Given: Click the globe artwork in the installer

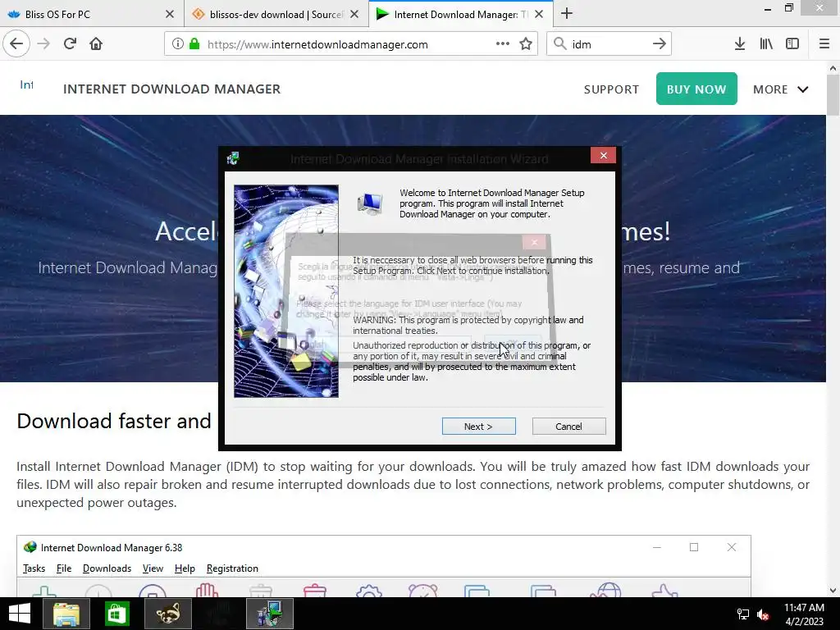Looking at the screenshot, I should click(x=286, y=291).
